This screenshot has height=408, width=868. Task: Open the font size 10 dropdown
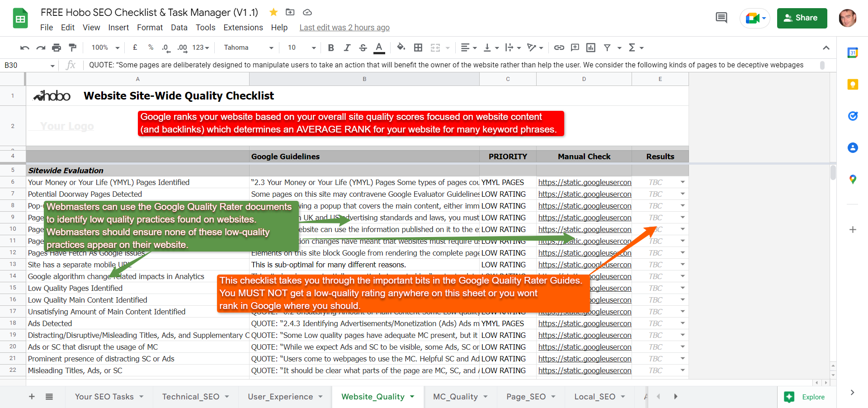302,47
